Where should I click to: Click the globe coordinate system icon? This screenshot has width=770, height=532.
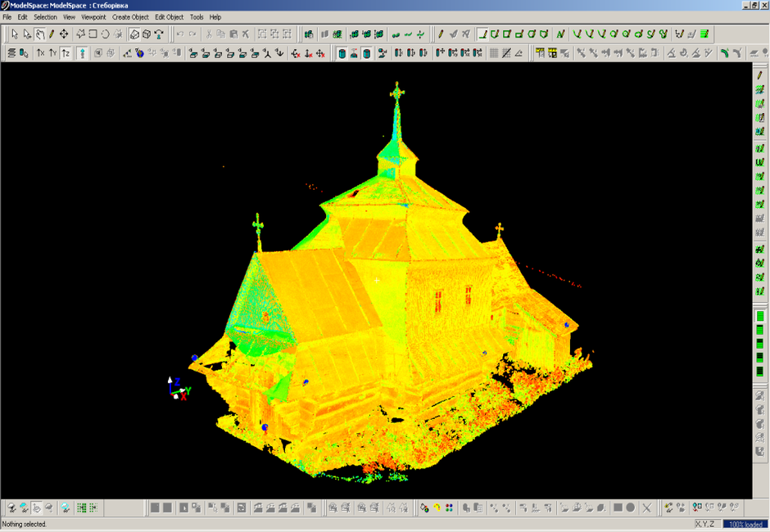click(139, 52)
